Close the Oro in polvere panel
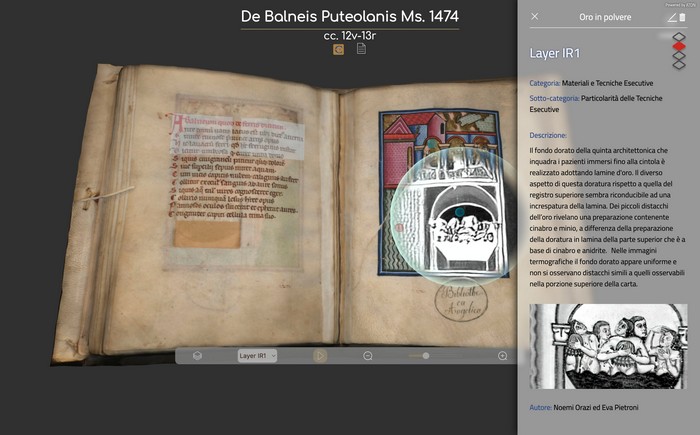700x435 pixels. pos(534,17)
